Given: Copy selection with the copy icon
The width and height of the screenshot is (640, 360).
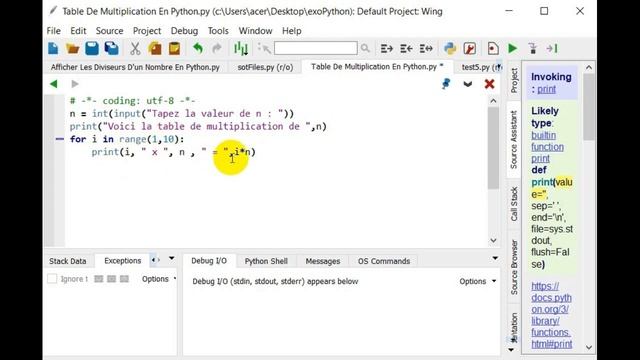Looking at the screenshot, I should click(x=155, y=49).
